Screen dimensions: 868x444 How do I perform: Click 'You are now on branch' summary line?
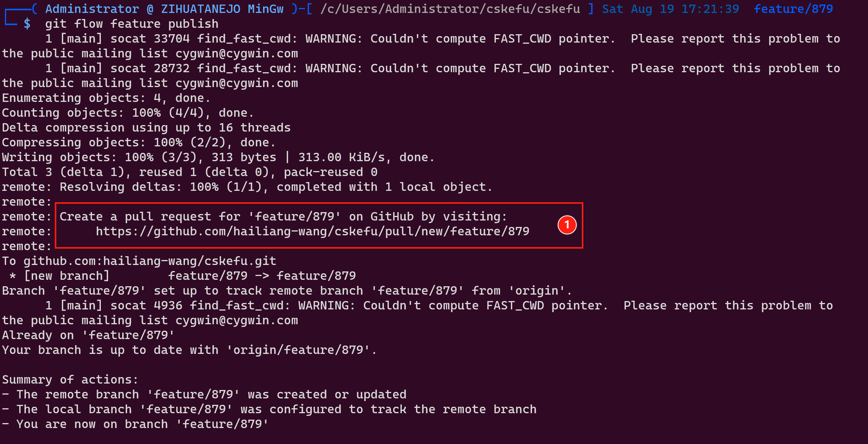click(x=135, y=424)
